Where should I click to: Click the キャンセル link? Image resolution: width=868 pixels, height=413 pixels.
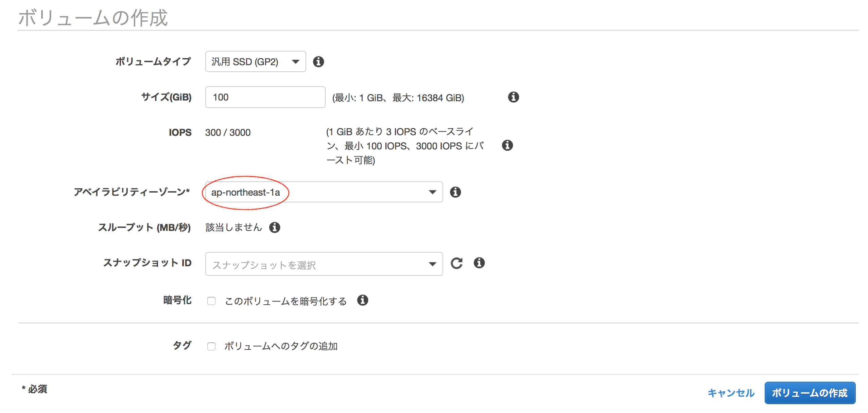(x=731, y=393)
